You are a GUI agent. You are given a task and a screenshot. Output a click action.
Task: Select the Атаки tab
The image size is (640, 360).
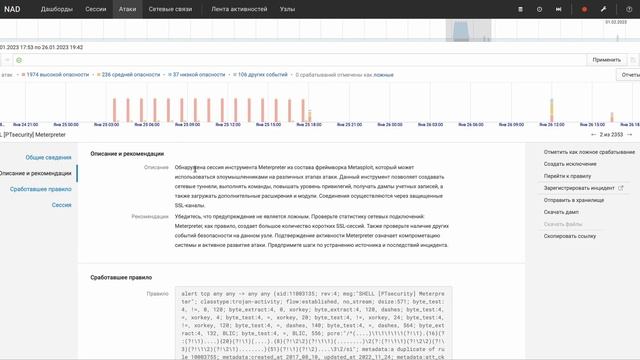tap(127, 9)
